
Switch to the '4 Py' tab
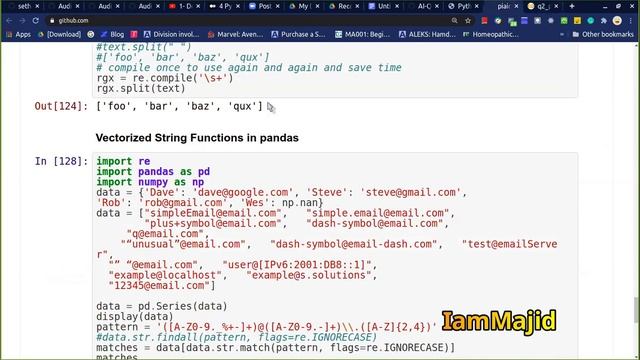point(223,6)
